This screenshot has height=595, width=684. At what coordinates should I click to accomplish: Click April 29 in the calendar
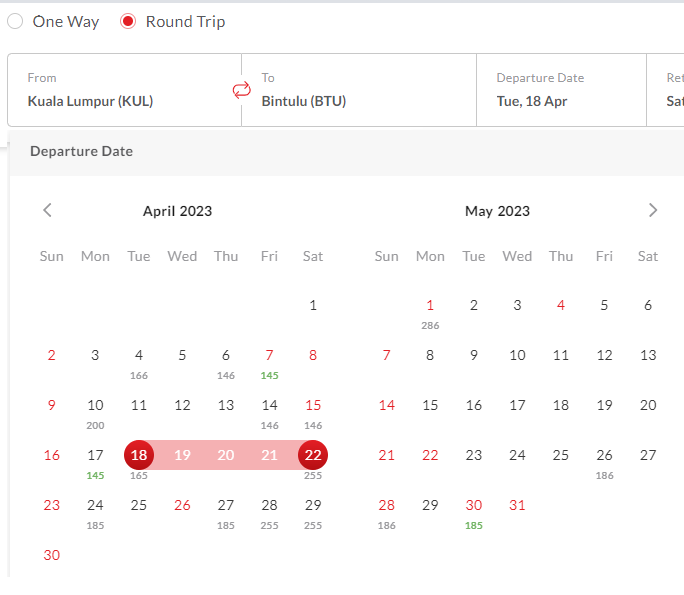(x=313, y=510)
